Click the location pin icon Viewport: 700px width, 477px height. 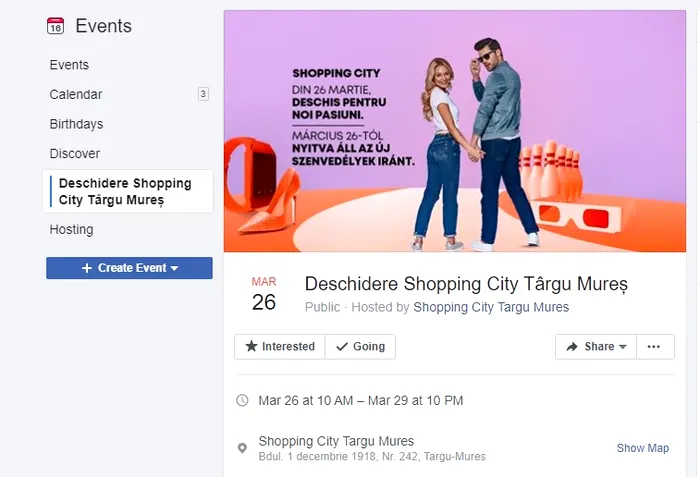click(242, 448)
